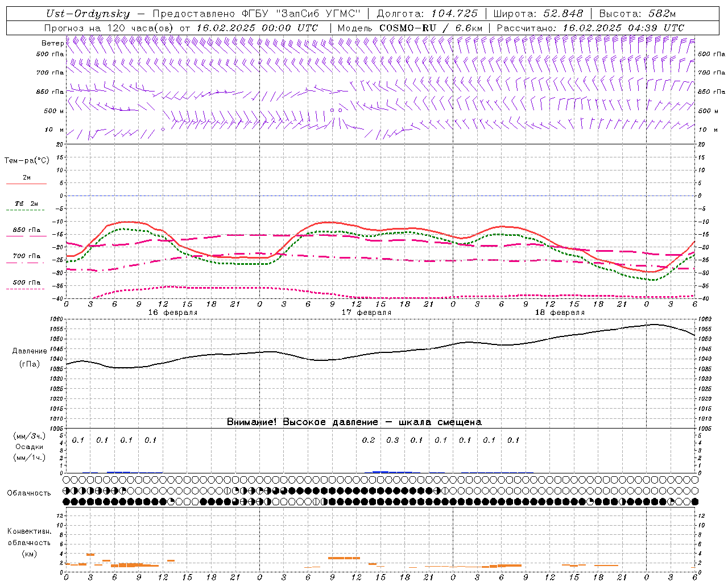The height and width of the screenshot is (582, 728).
Task: Click the '17 февраля' date label
Action: [366, 313]
